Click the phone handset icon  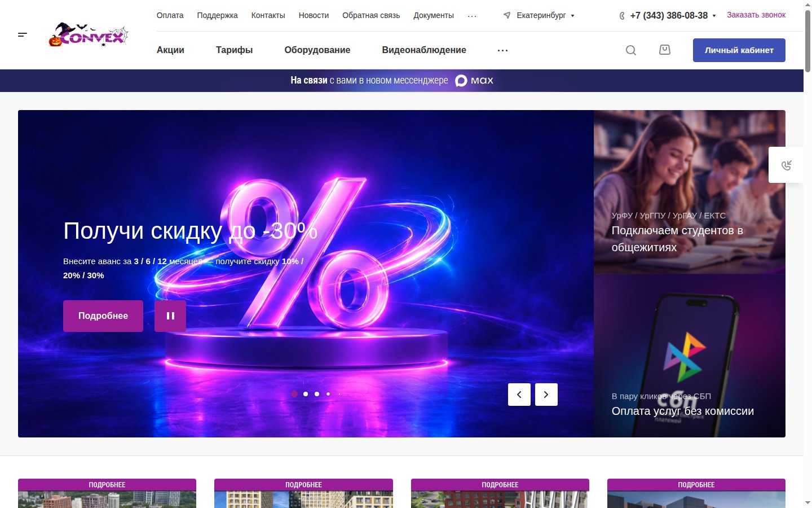(x=622, y=16)
